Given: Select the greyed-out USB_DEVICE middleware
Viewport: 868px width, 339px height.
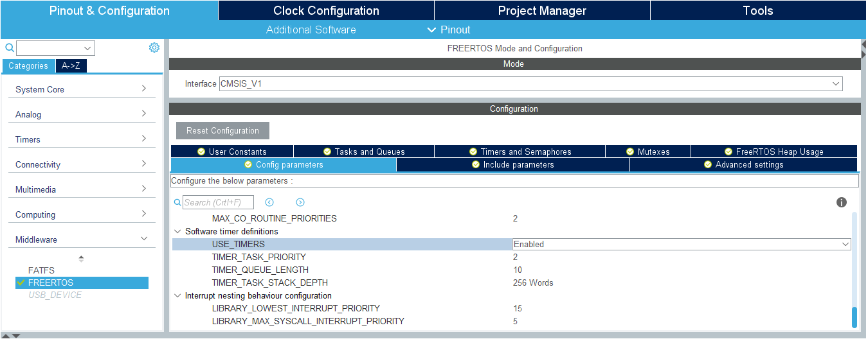Looking at the screenshot, I should [x=55, y=295].
